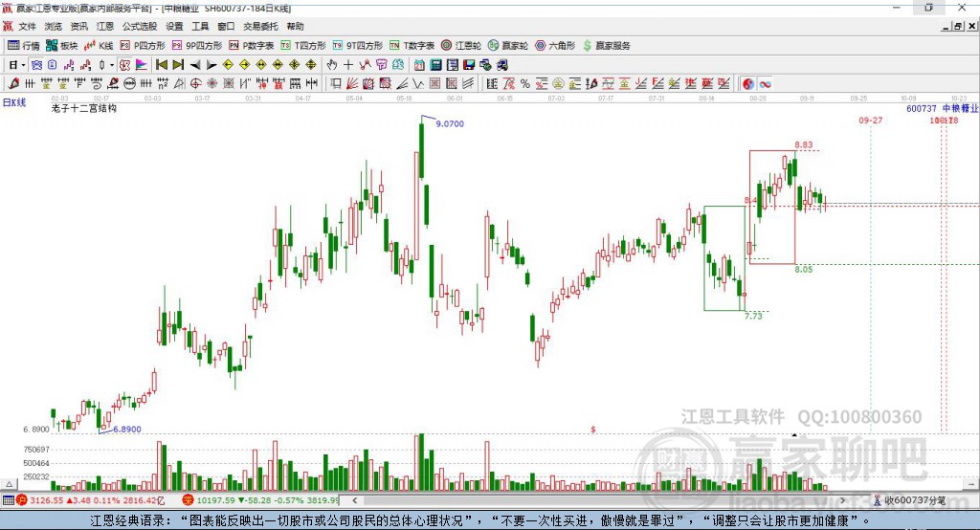Viewport: 980px width, 530px height.
Task: Open the 江恩 menu
Action: pos(105,26)
